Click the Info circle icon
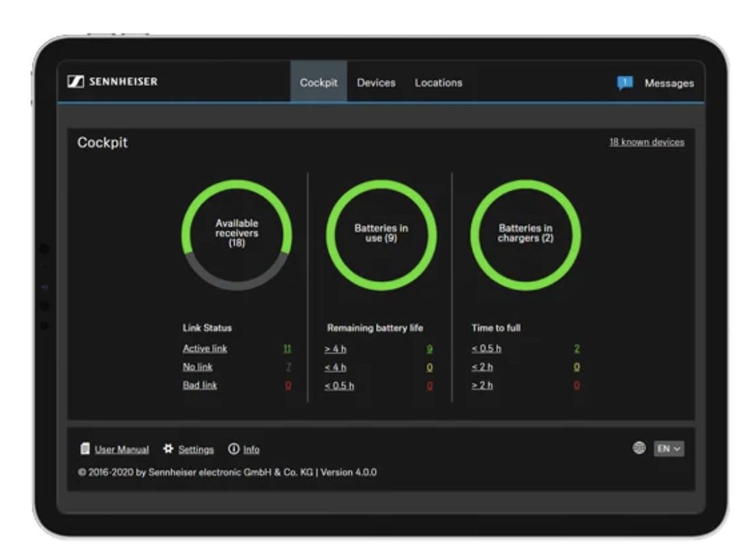 [x=234, y=449]
